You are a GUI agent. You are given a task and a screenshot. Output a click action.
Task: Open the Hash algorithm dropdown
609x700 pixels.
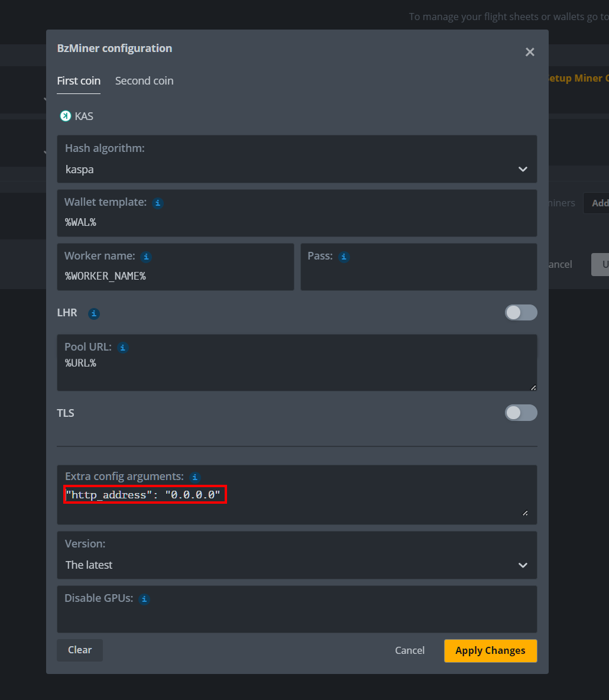click(x=297, y=169)
